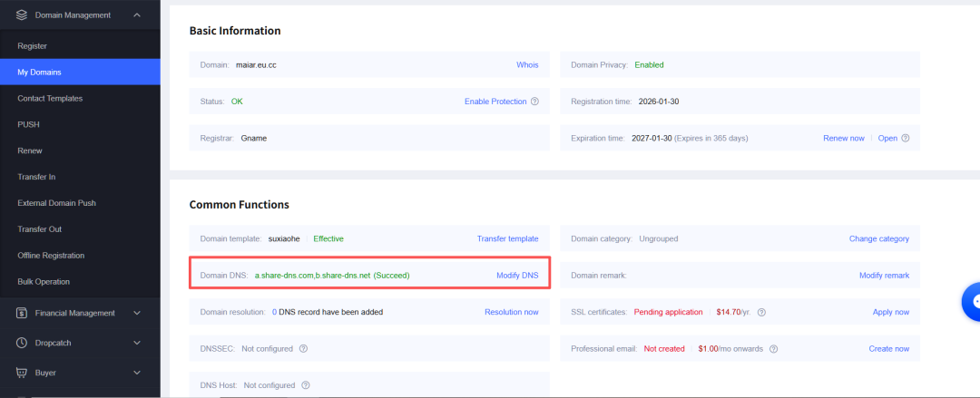Click the Whois link for maiar.eu.cc
Viewport: 980px width, 398px height.
pos(527,65)
